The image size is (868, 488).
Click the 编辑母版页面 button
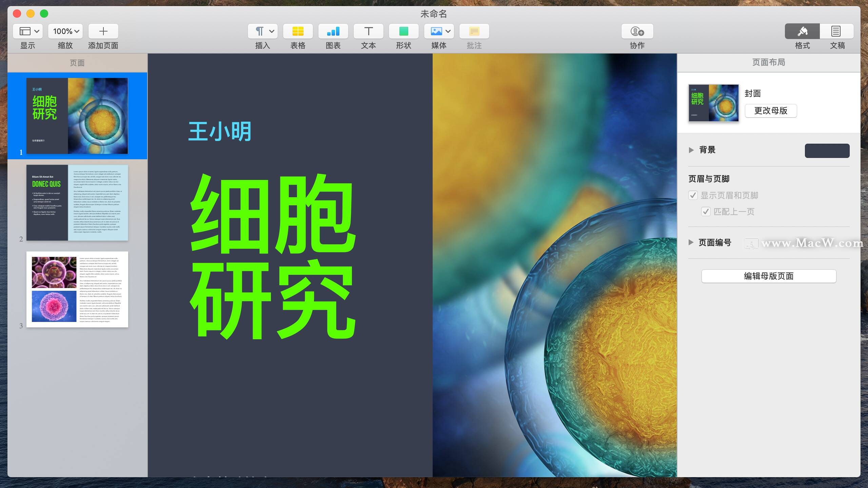pyautogui.click(x=769, y=276)
